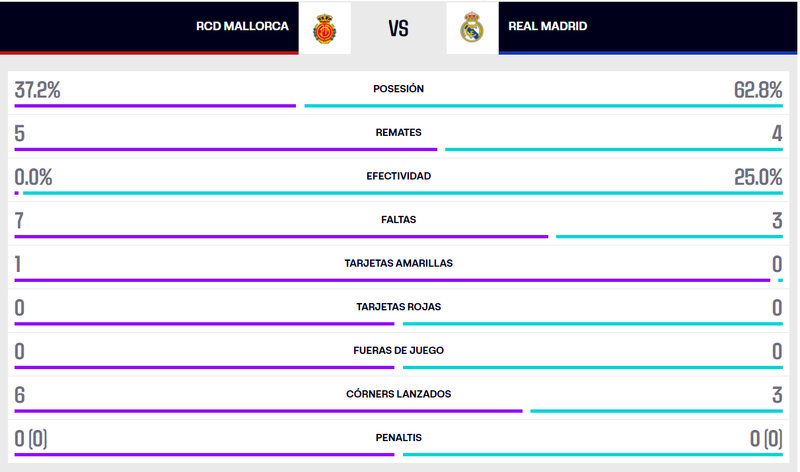Select the Tarjetas Rojas label

(x=398, y=307)
